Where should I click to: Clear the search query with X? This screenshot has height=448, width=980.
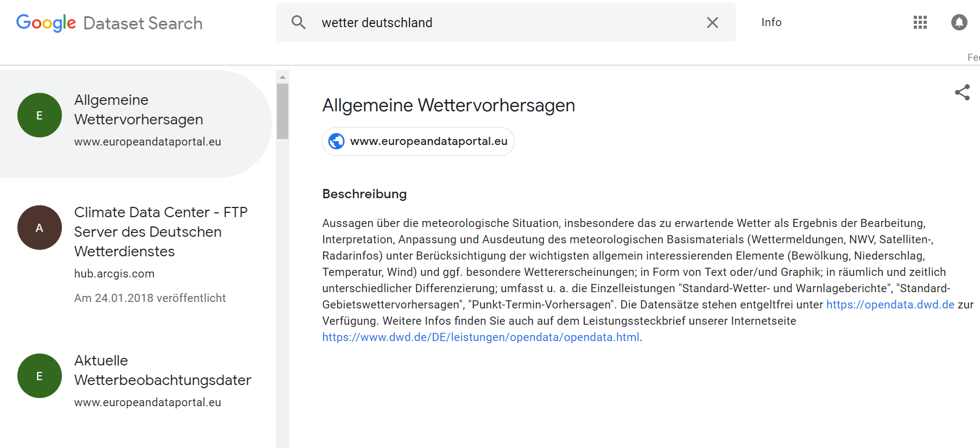(x=712, y=22)
